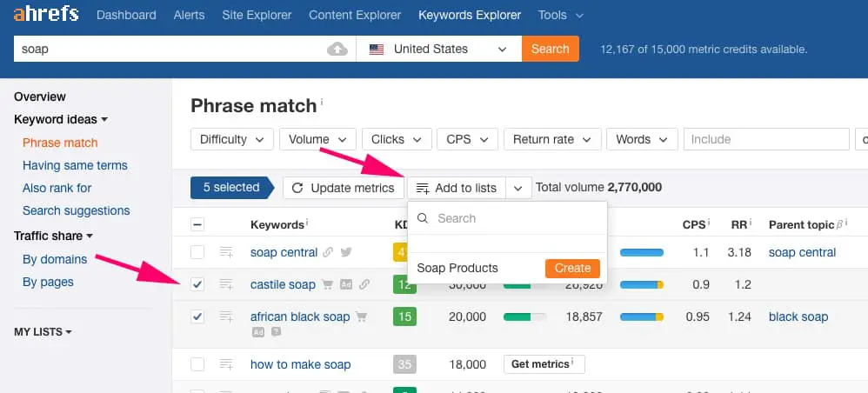Image resolution: width=868 pixels, height=393 pixels.
Task: Open the Difficulty filter dropdown
Action: (232, 139)
